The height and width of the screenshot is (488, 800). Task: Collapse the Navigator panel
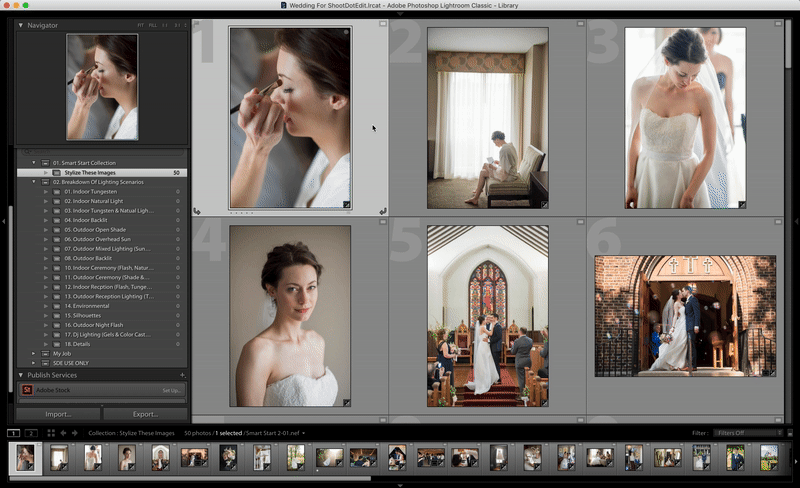(x=21, y=25)
